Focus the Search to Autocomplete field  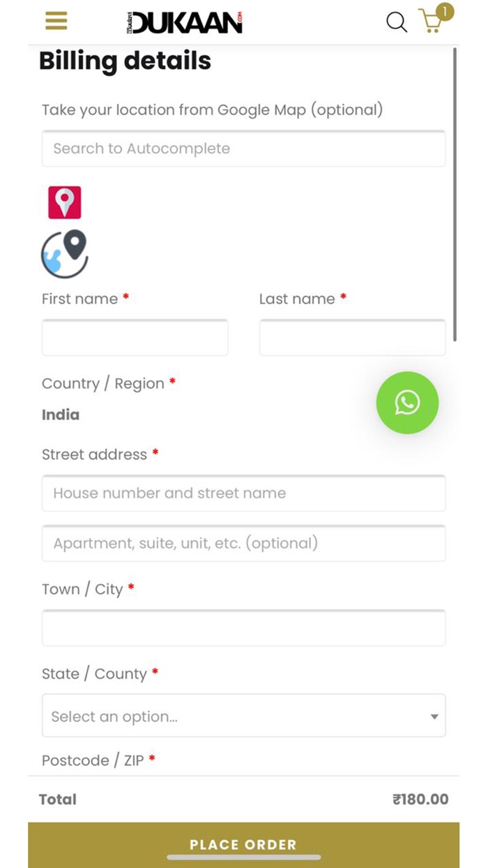point(243,149)
